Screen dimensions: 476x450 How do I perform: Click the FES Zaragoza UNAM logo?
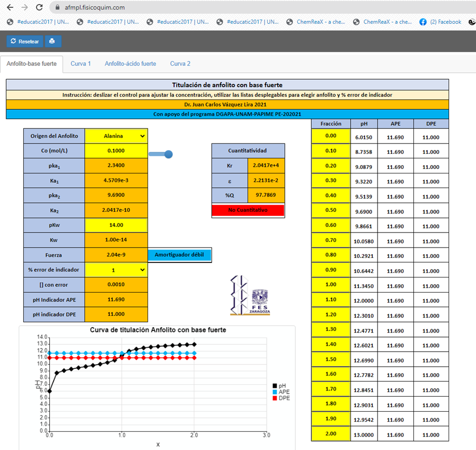[250, 295]
